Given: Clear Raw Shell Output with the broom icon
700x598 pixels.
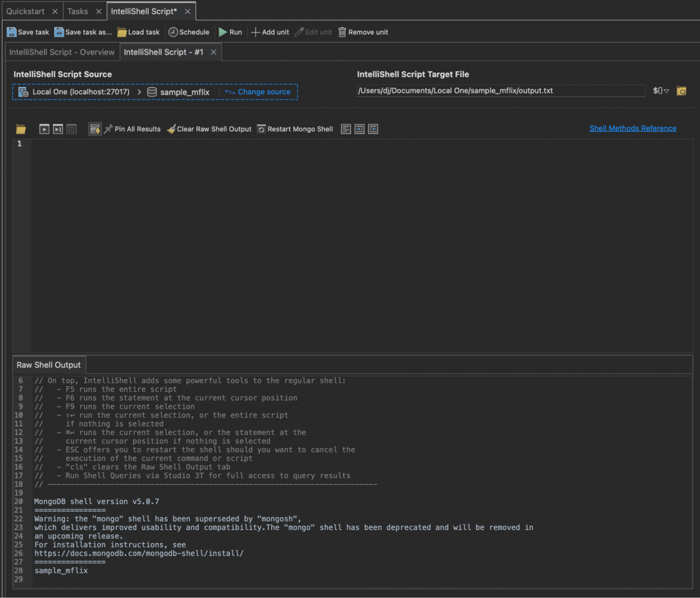Looking at the screenshot, I should [x=171, y=129].
